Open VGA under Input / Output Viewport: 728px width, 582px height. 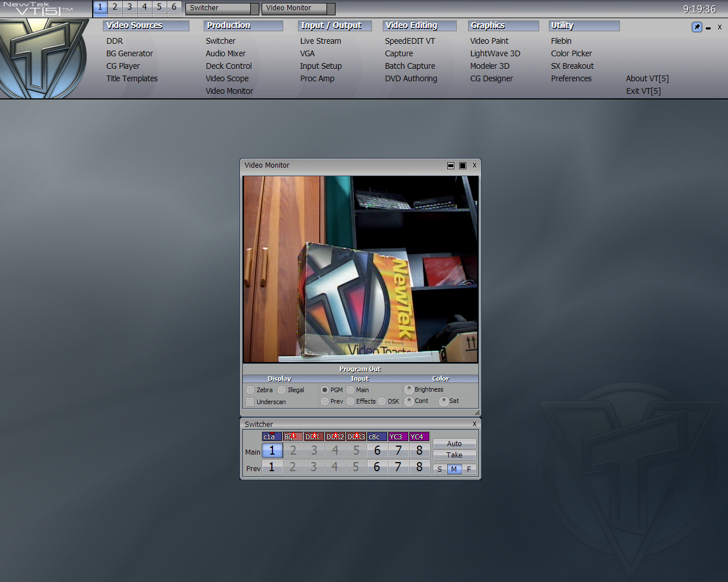(x=307, y=53)
